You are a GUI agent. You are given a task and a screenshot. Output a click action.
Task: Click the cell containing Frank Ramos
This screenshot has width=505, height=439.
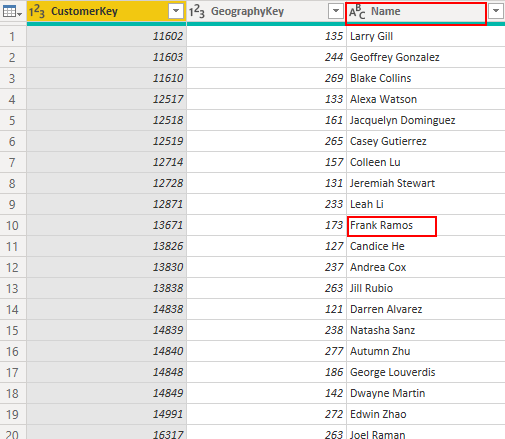[x=426, y=226]
